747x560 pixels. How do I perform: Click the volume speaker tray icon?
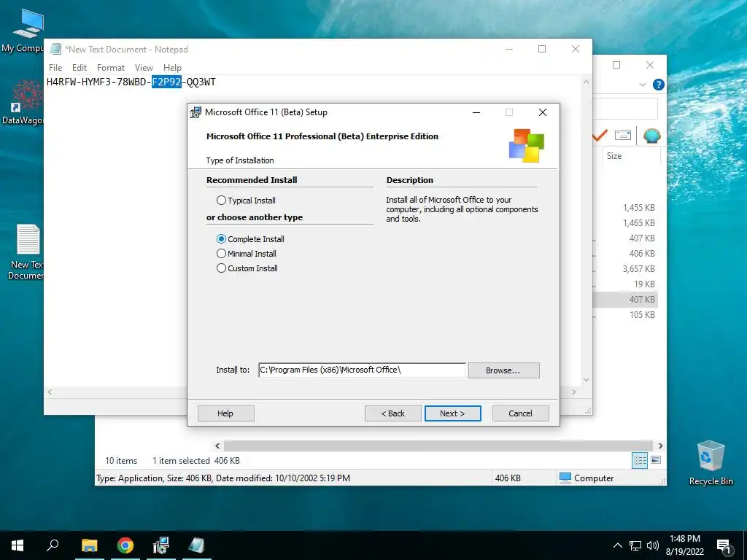pyautogui.click(x=653, y=545)
